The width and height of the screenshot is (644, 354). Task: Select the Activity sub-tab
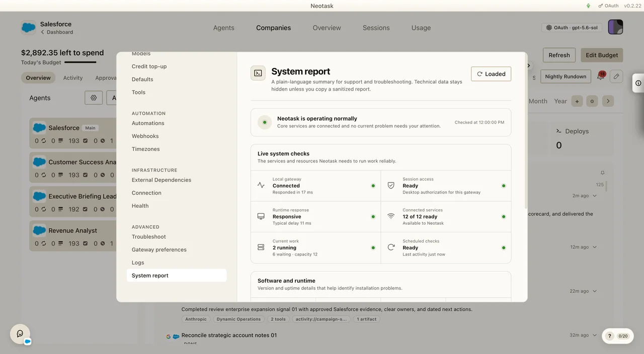[x=73, y=78]
